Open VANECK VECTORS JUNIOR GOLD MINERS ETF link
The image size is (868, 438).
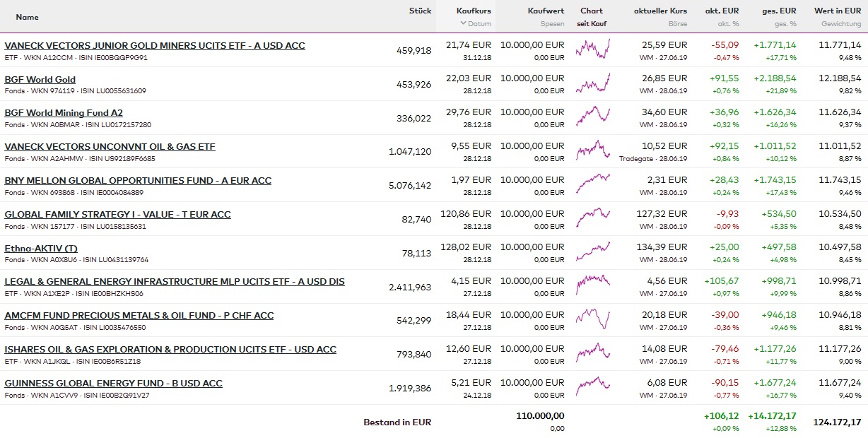[155, 46]
